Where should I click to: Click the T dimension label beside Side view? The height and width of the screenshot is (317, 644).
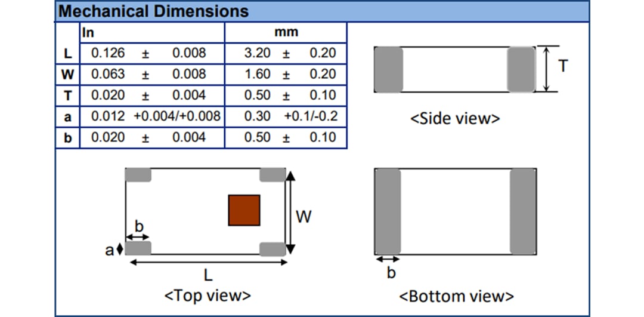coord(562,66)
